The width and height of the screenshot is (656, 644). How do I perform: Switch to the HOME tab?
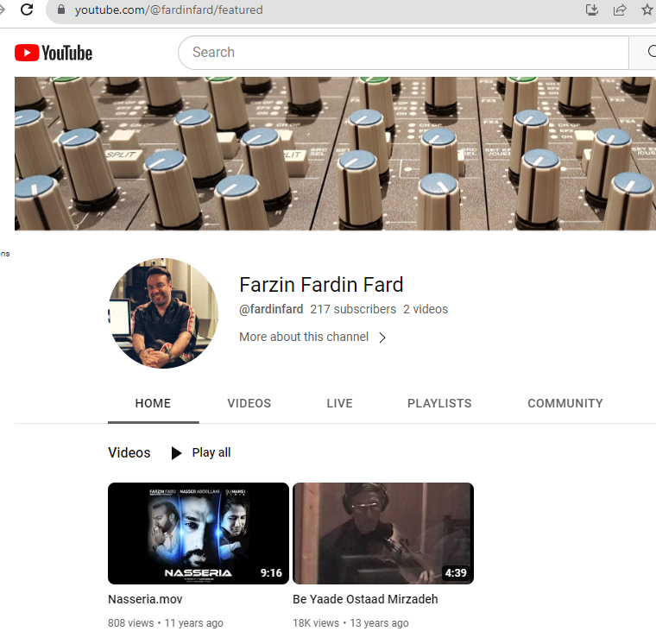(x=153, y=403)
